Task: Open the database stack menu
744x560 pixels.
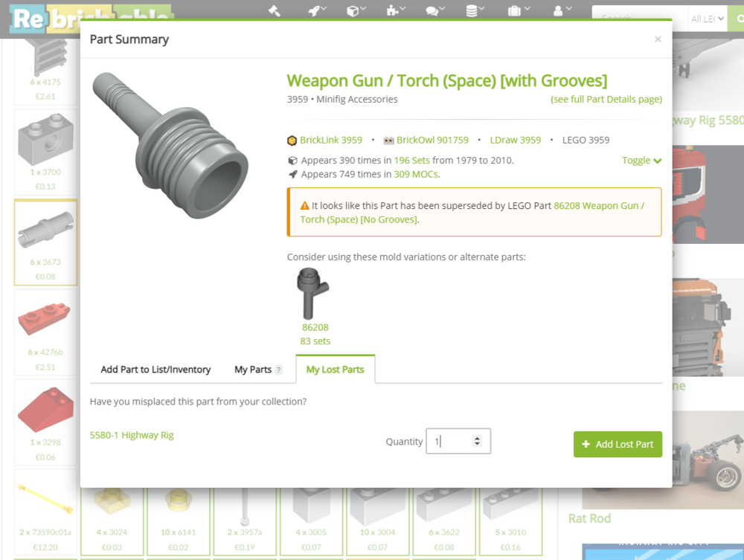Action: [x=475, y=10]
